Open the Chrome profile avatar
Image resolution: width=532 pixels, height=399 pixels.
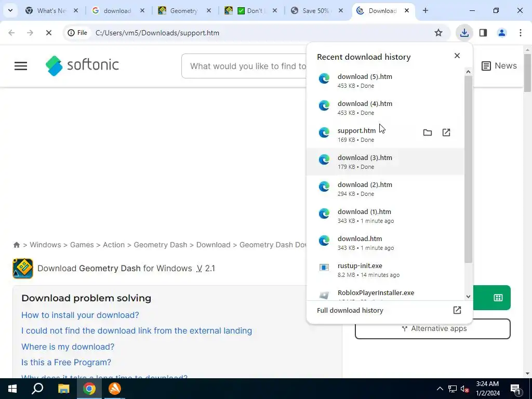(502, 33)
